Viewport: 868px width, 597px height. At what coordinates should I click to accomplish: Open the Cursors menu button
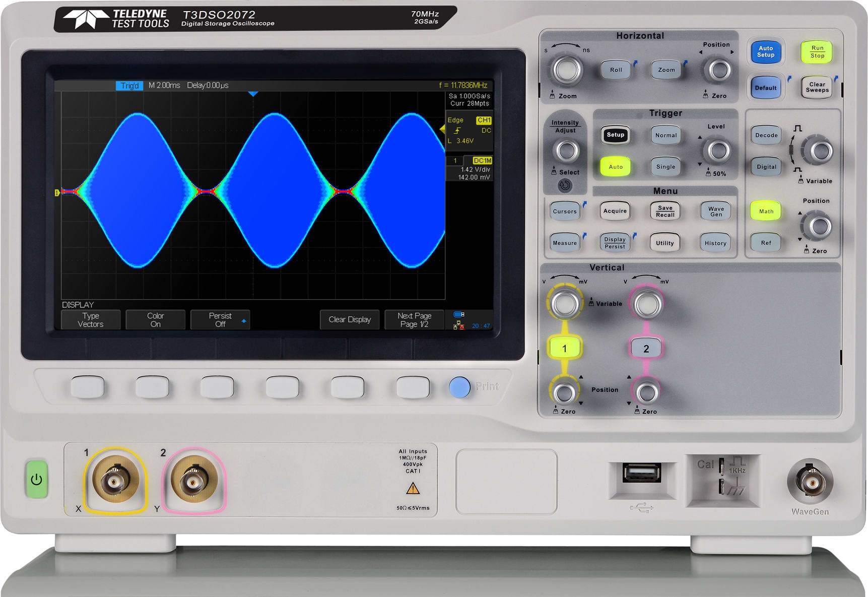point(565,211)
